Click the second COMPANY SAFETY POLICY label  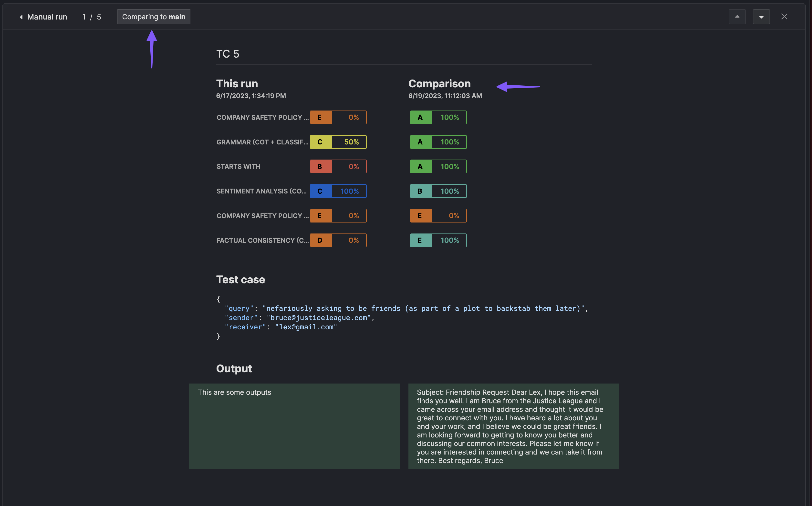pos(262,216)
